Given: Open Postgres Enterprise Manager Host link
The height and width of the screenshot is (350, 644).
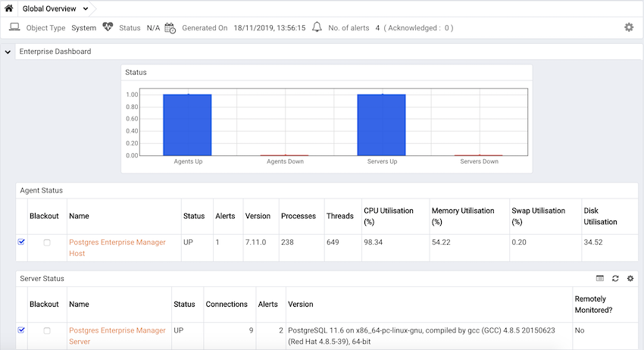Looking at the screenshot, I should [x=117, y=248].
